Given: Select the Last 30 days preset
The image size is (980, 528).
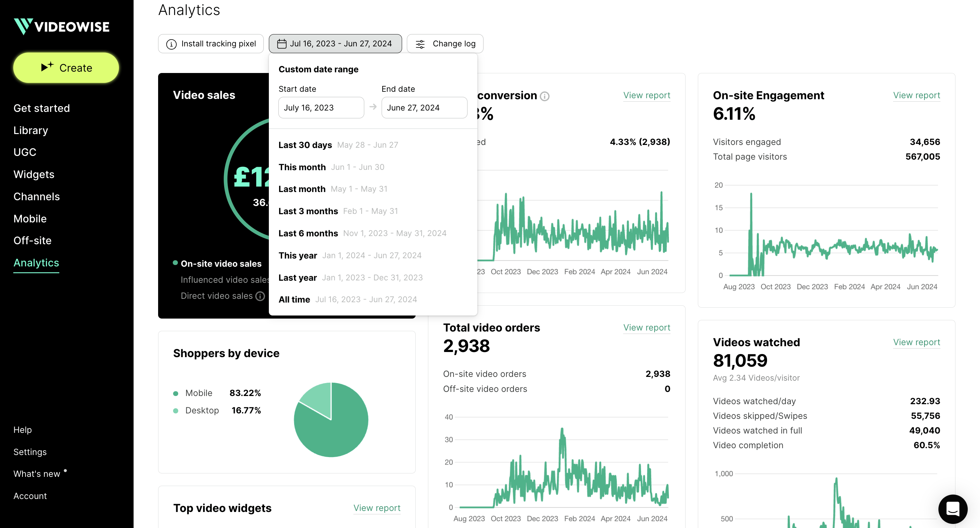Looking at the screenshot, I should [x=305, y=145].
